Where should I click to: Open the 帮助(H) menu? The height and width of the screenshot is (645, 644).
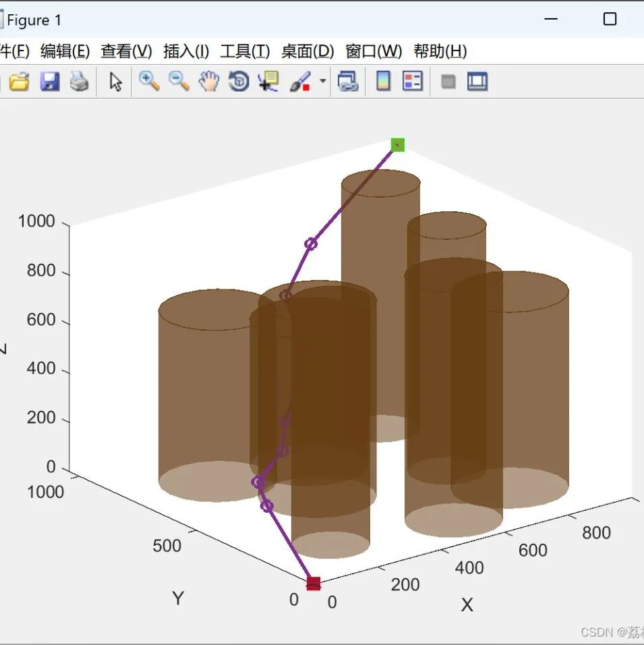(x=440, y=51)
